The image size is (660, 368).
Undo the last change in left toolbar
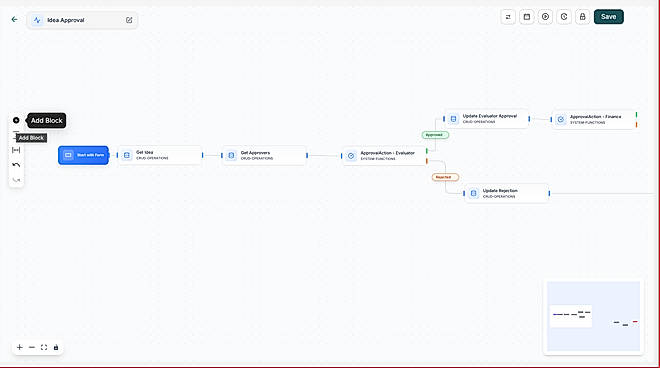coord(16,165)
